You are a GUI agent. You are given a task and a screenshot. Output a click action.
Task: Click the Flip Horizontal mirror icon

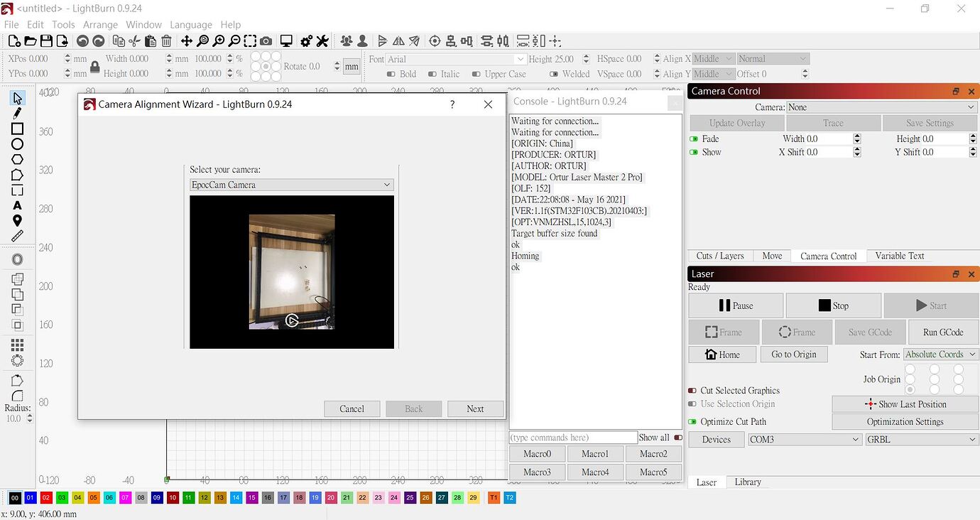coord(398,41)
